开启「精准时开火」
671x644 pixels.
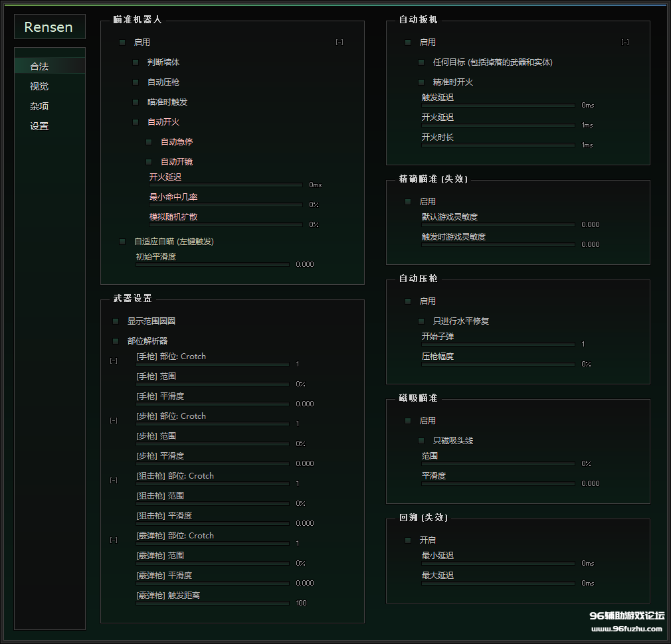point(421,82)
